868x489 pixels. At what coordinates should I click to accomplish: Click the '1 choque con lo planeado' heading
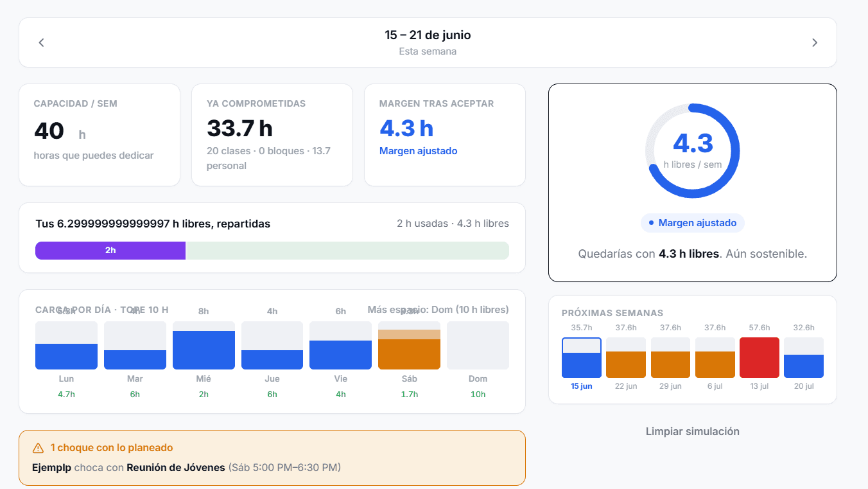click(x=112, y=448)
